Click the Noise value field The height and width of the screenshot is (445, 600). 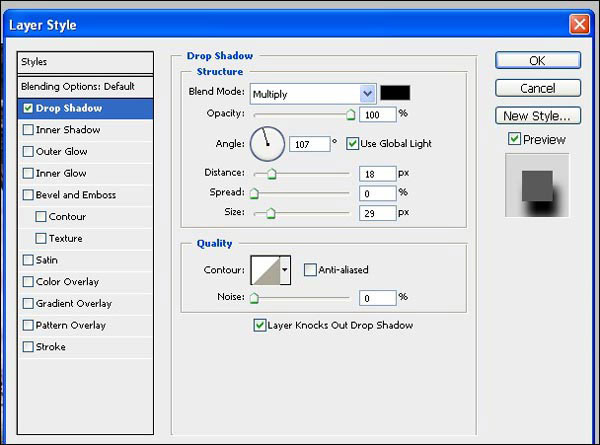coord(377,298)
